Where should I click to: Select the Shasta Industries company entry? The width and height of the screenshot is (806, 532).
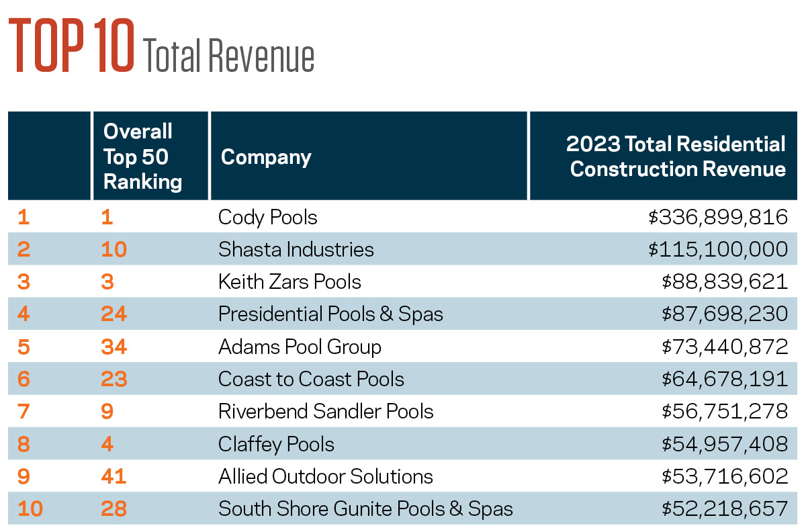point(296,249)
